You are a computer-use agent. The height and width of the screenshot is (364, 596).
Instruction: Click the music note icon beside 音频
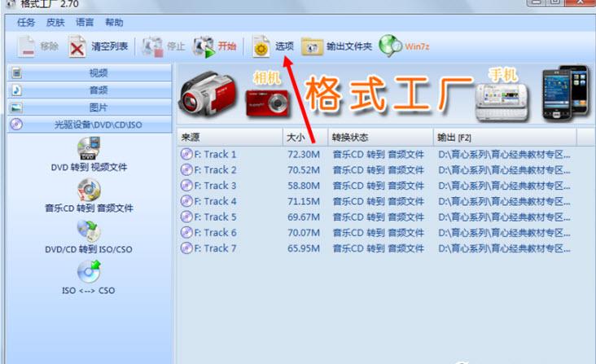pyautogui.click(x=16, y=90)
